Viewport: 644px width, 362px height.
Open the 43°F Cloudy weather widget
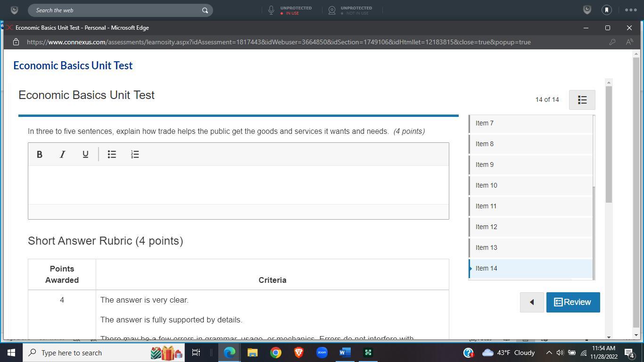click(508, 353)
